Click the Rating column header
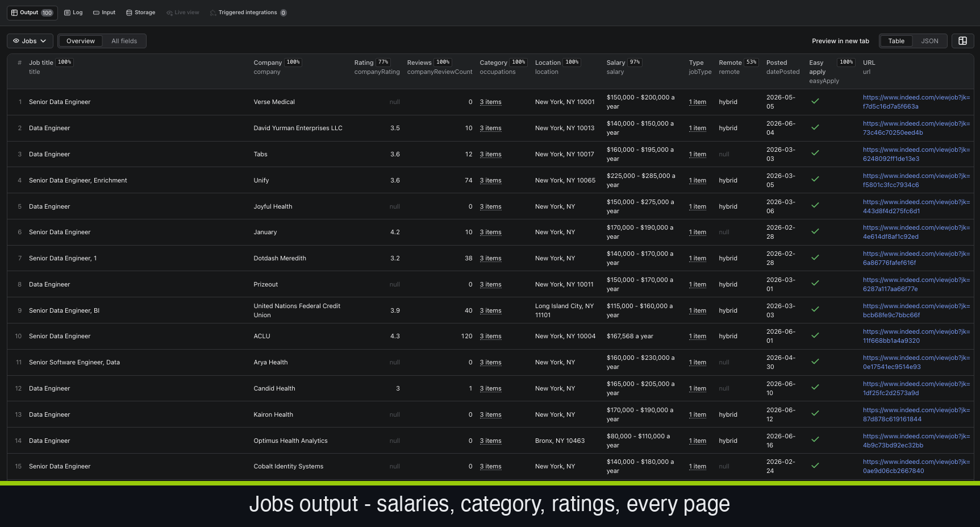 364,63
